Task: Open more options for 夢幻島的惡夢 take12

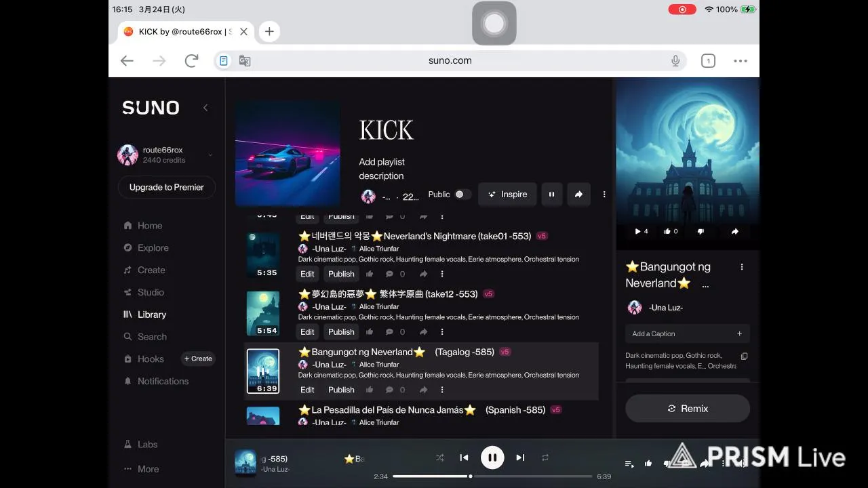Action: 442,331
